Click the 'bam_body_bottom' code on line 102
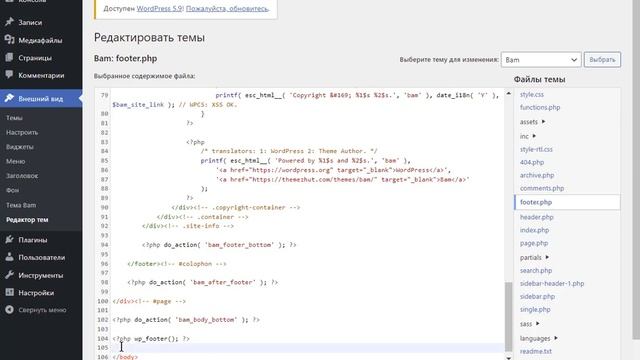Screen dimensions: 640x360 click(206, 320)
